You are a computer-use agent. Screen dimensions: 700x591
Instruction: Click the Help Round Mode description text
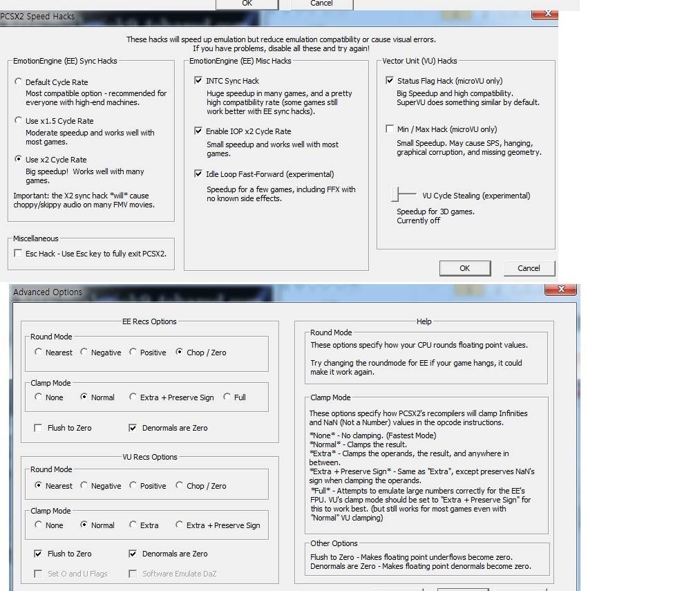tap(419, 358)
